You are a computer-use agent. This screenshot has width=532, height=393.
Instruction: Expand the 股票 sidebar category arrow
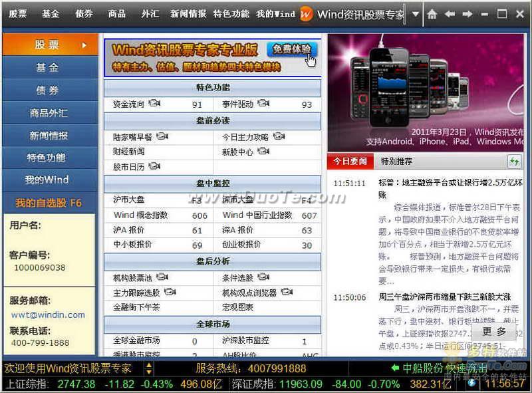(84, 45)
